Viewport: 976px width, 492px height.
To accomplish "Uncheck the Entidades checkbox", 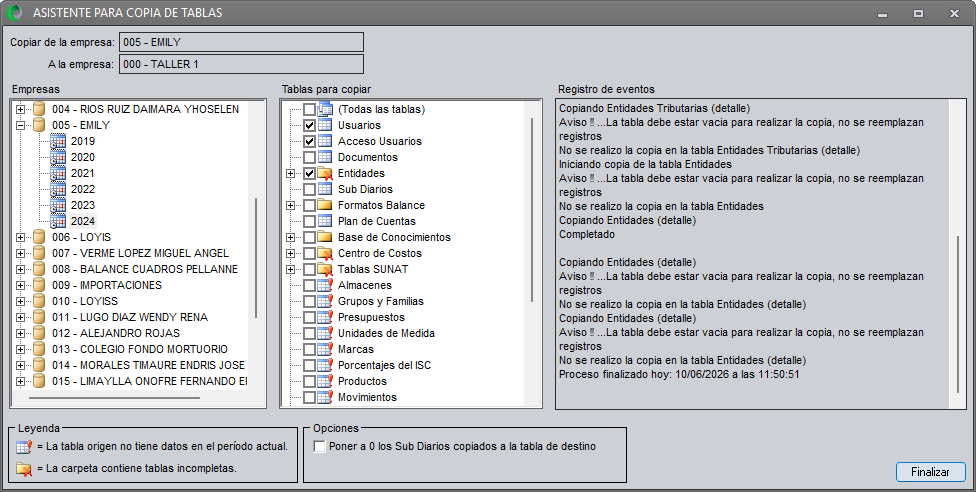I will (309, 173).
